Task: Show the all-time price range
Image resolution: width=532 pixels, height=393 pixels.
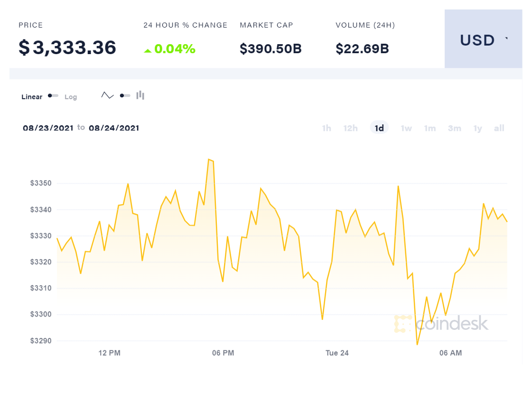Action: 499,128
